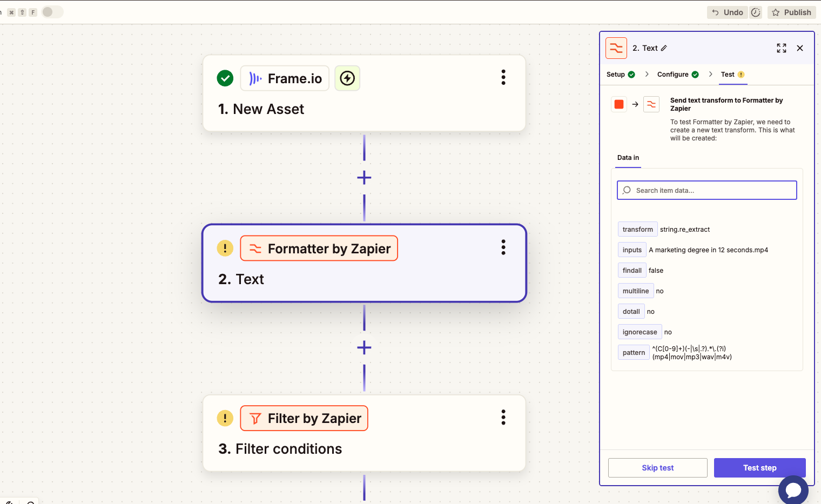The height and width of the screenshot is (504, 821).
Task: Open Frame.io step three-dot menu
Action: point(503,77)
